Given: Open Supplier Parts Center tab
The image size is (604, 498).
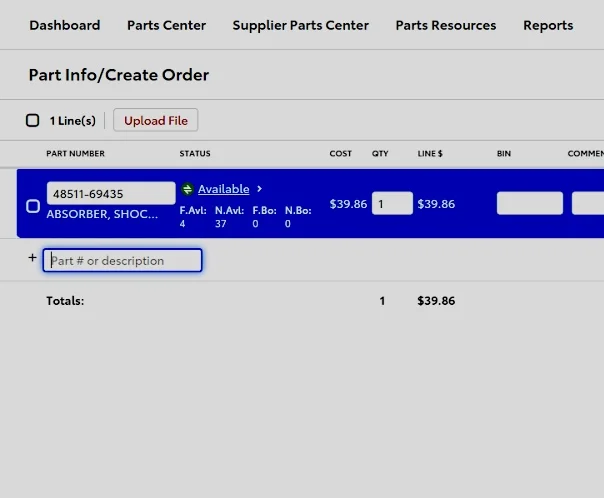Looking at the screenshot, I should coord(300,25).
